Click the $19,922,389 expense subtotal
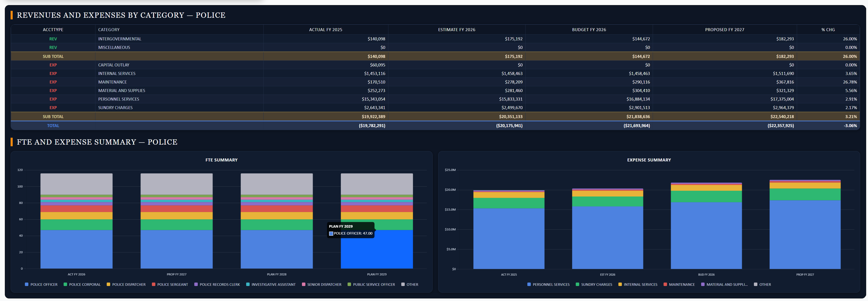Screen dimensions: 868x301 (x=373, y=117)
